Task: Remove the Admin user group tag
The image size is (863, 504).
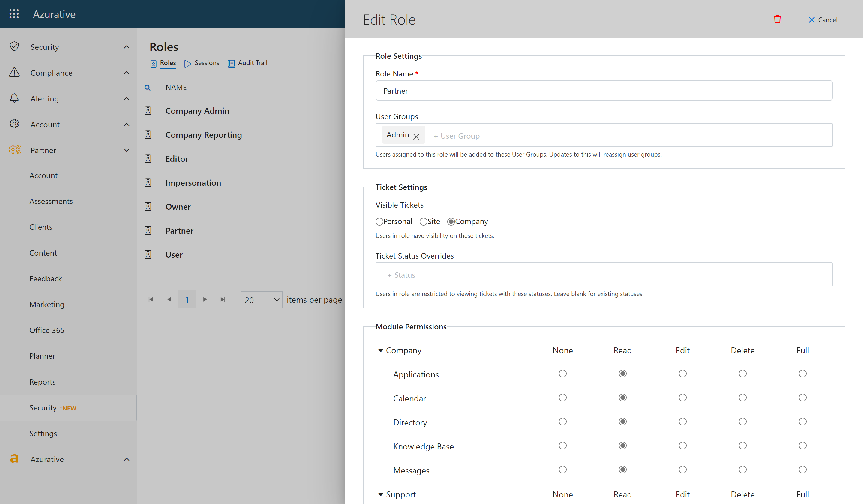Action: coord(416,136)
